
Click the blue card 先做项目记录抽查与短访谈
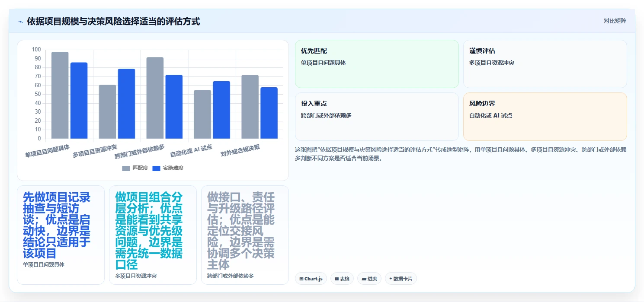(61, 235)
